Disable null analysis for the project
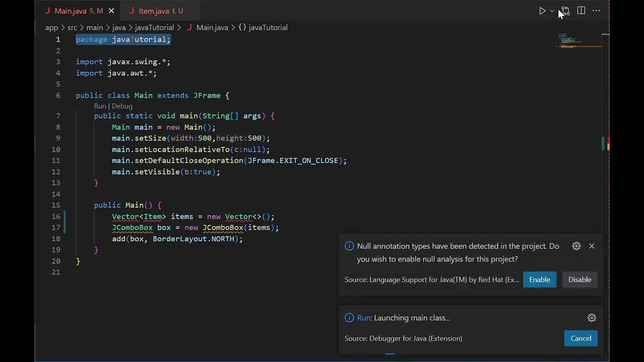Screen dimensions: 644x362 coord(580,280)
